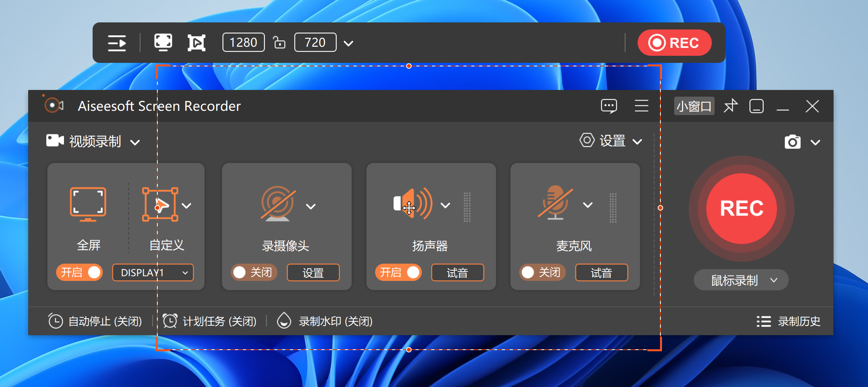Click the video camera icon beside 视频录制
This screenshot has height=387, width=868.
coord(55,141)
